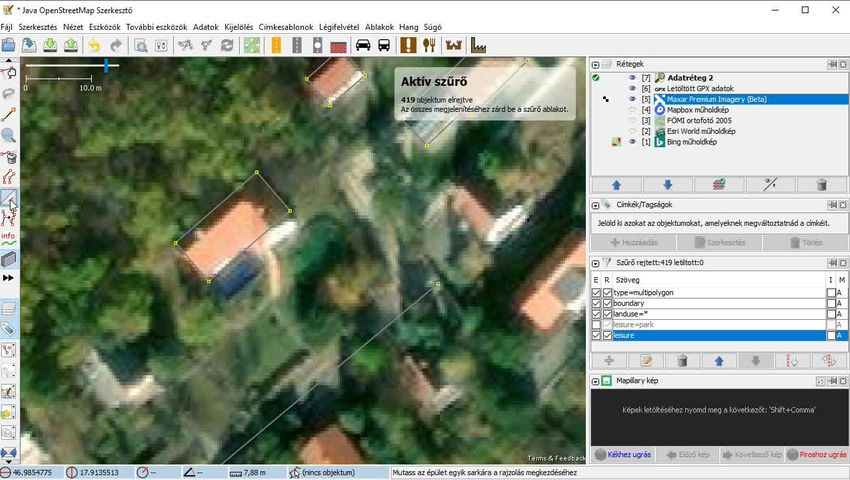
Task: Click the Undo arrow icon
Action: click(94, 46)
